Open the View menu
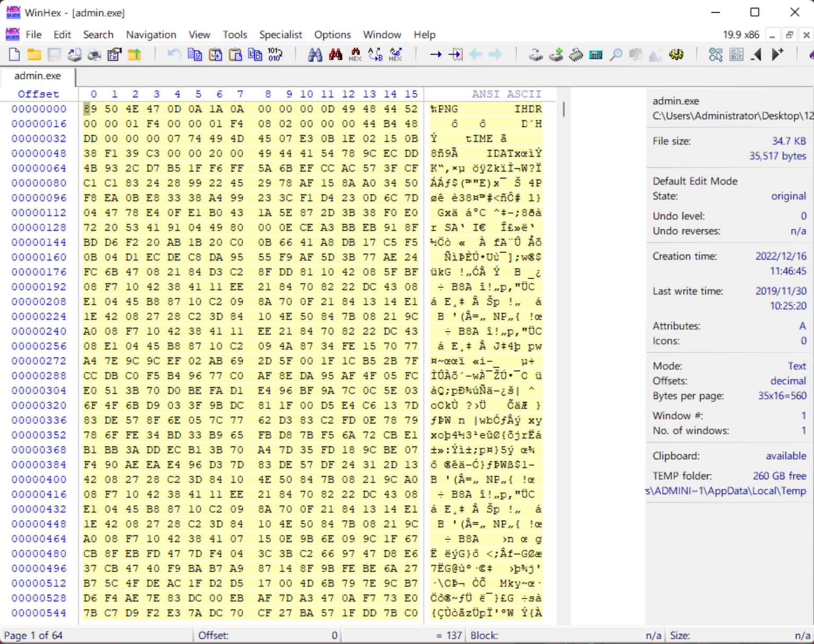Screen dimensions: 814x644 [x=199, y=34]
